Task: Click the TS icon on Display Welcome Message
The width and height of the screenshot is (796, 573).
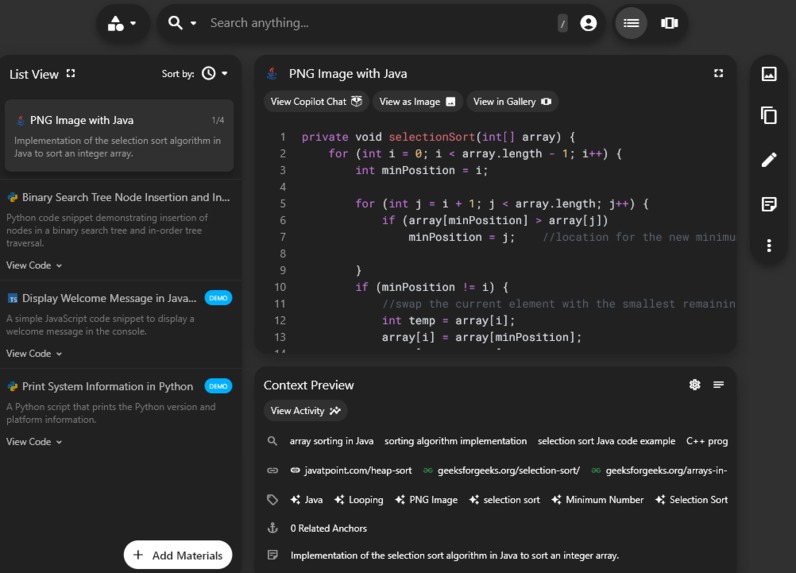Action: pyautogui.click(x=13, y=298)
